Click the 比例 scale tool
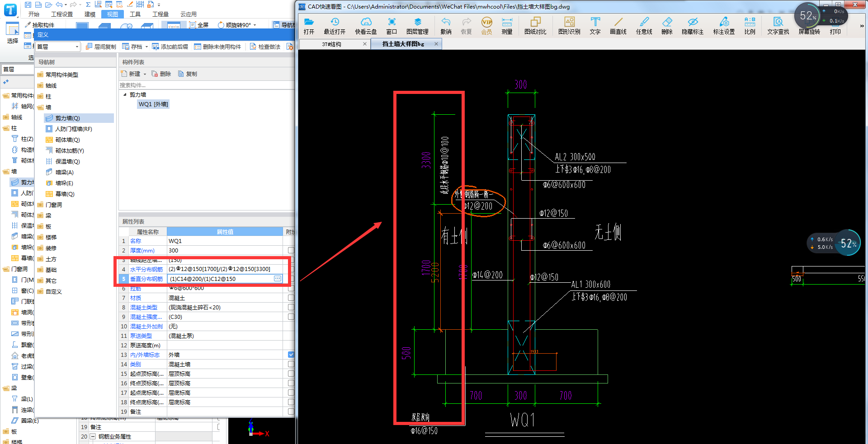868x444 pixels. tap(750, 26)
